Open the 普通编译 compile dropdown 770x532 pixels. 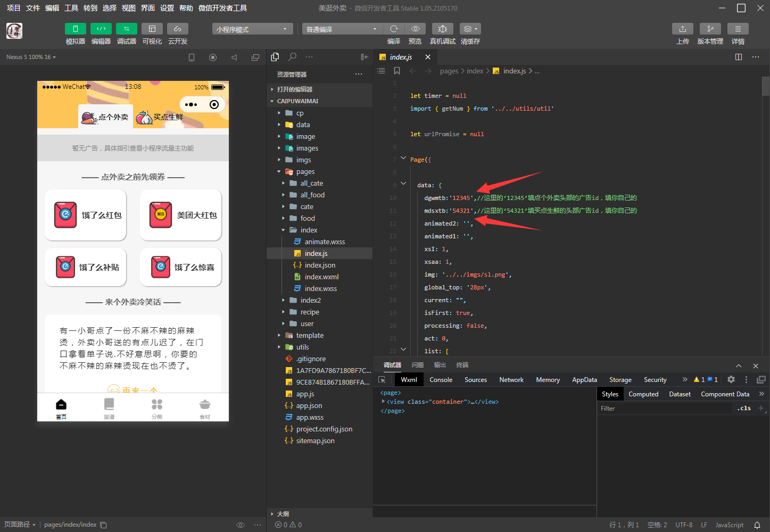coord(342,29)
